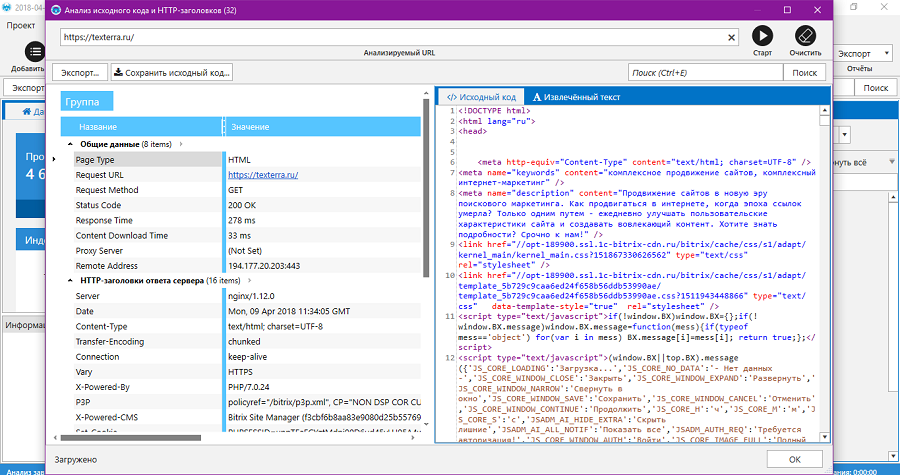Screen dimensions: 900x475
Task: Click the horizontal scrollbar of headers table
Action: (x=131, y=438)
